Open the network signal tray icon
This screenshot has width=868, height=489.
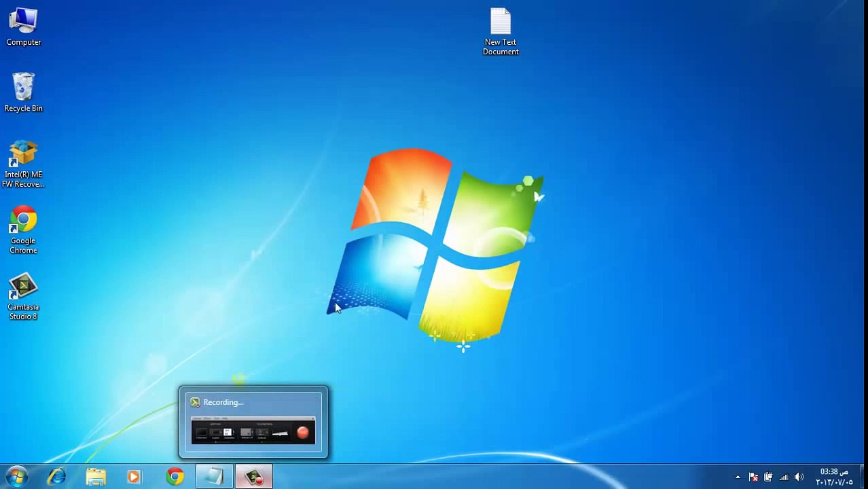[784, 477]
